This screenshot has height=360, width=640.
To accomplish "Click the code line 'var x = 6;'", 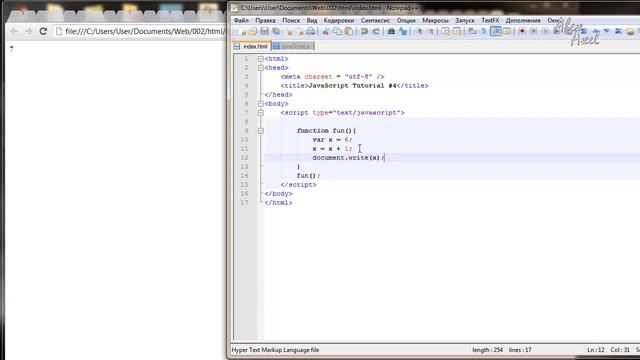I will coord(332,140).
